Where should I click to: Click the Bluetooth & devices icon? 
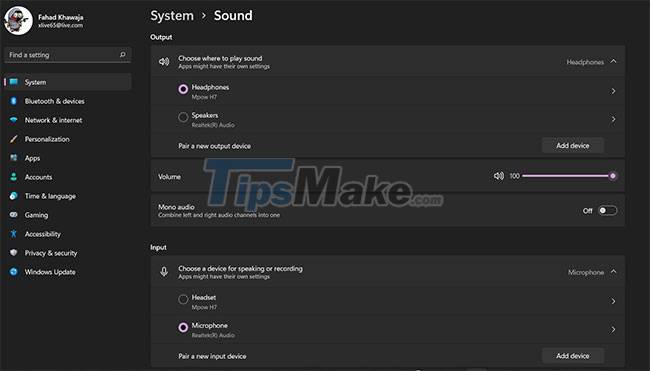click(x=14, y=101)
